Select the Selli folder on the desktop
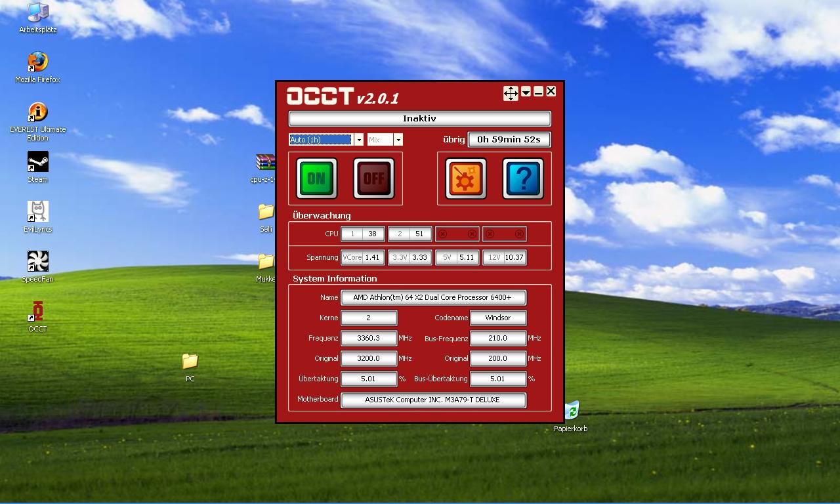840x504 pixels. pos(266,218)
